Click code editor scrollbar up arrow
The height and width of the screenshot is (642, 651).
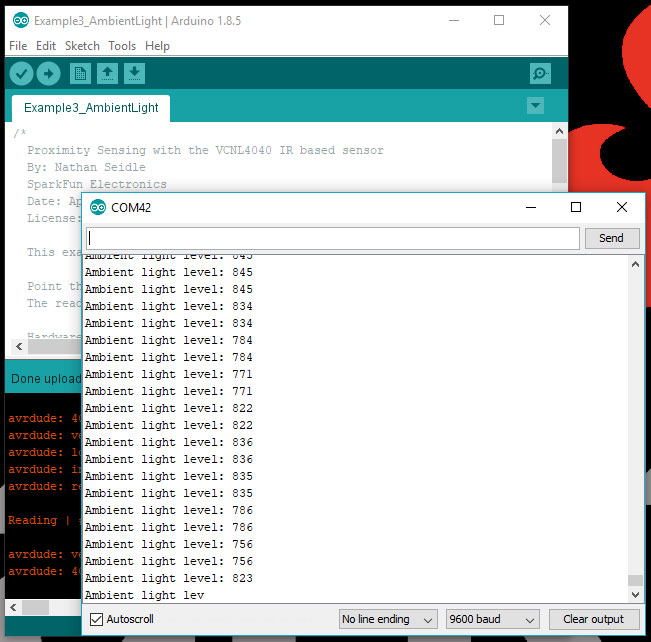coord(559,131)
